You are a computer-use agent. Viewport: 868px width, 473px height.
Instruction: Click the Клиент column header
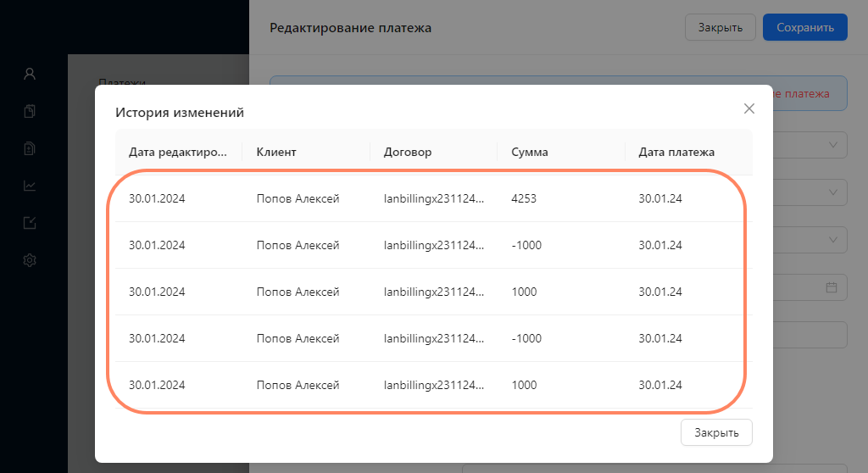306,153
